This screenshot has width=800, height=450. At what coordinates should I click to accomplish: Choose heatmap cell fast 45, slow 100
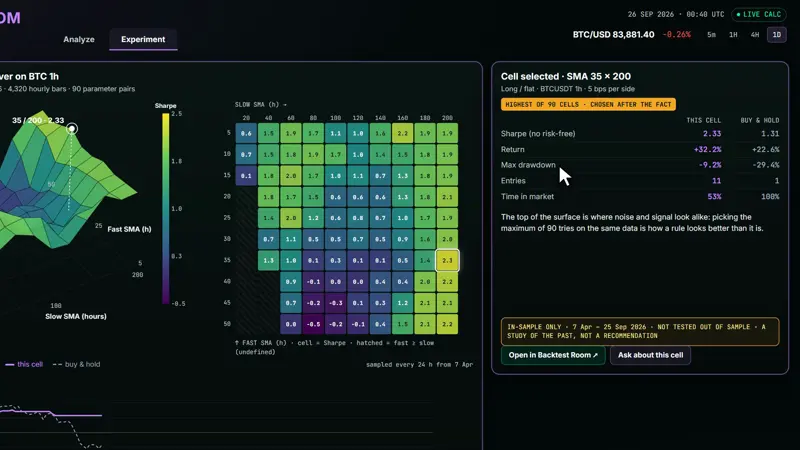tap(336, 303)
